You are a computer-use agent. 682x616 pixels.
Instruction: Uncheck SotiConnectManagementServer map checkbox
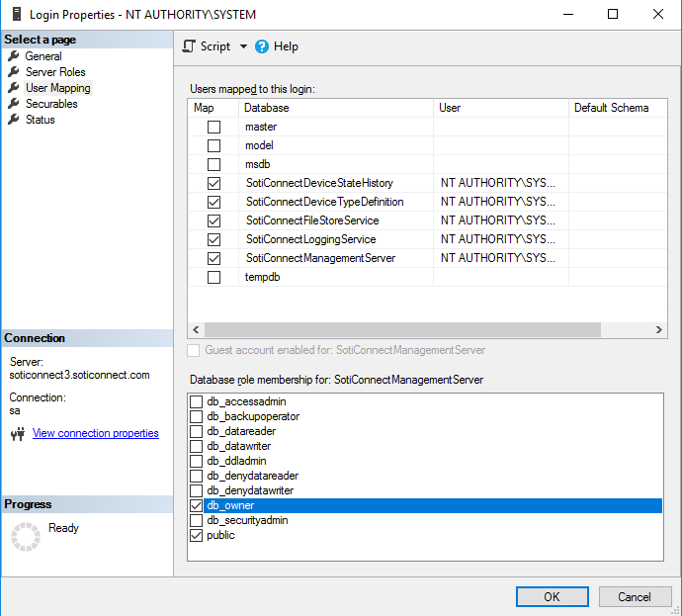tap(213, 258)
